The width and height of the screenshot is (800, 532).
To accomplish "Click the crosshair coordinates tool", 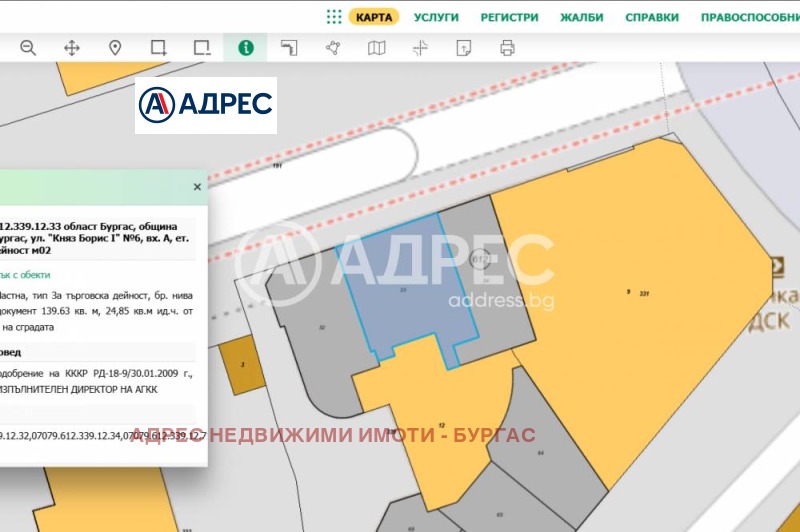I will [x=420, y=48].
